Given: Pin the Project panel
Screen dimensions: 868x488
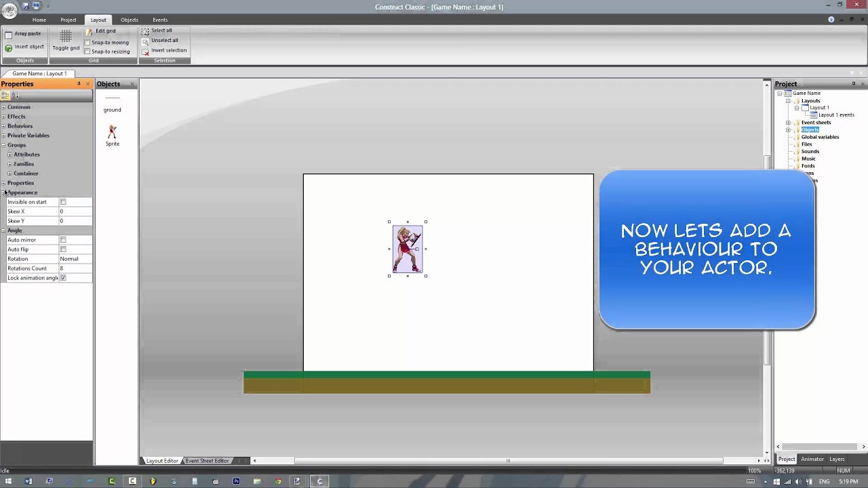Looking at the screenshot, I should (x=854, y=84).
